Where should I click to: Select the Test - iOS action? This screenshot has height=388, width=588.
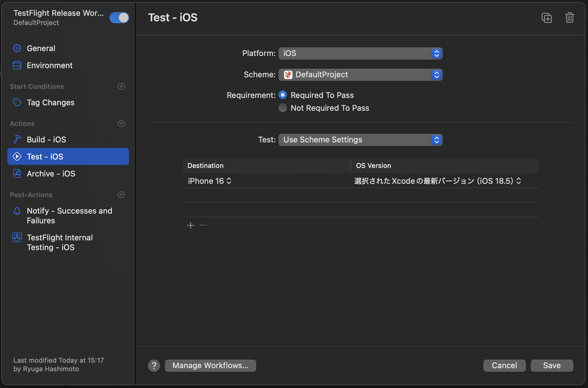click(68, 157)
